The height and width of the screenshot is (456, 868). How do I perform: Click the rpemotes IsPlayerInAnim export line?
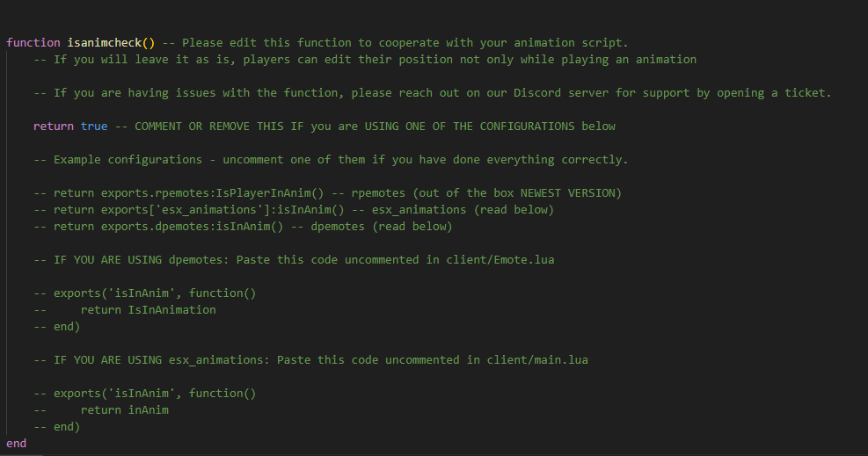327,193
